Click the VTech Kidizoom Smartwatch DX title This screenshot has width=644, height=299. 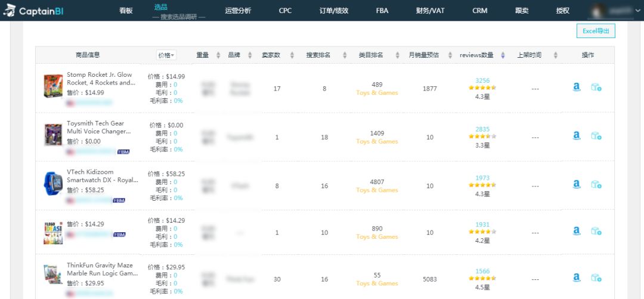[103, 176]
